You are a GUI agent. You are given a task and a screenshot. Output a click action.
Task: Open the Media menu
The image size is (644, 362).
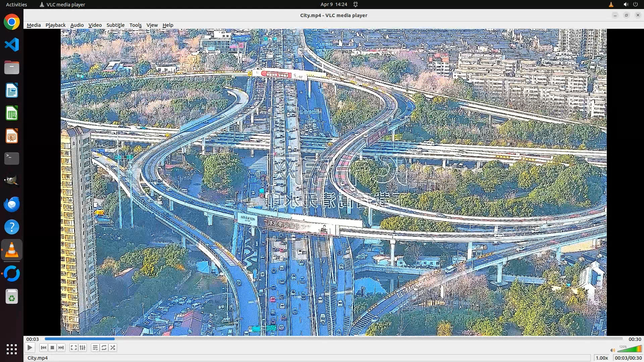tap(34, 25)
